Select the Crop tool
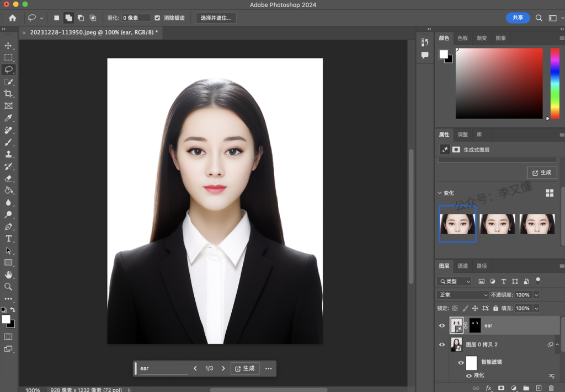 pyautogui.click(x=8, y=94)
